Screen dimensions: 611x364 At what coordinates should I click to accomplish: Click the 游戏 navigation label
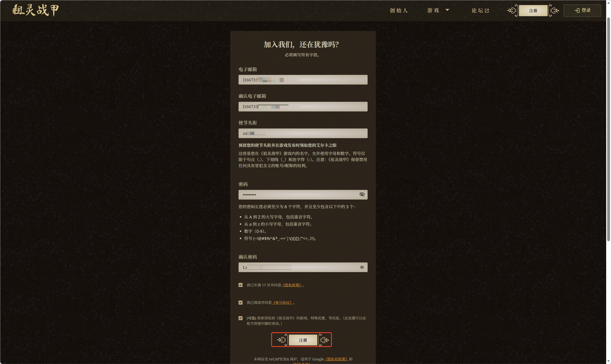[433, 11]
